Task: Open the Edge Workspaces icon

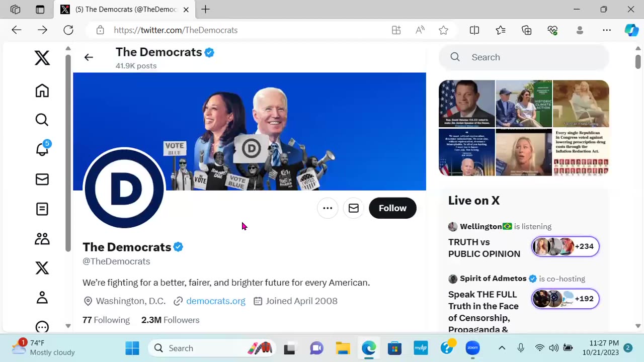Action: (16, 10)
